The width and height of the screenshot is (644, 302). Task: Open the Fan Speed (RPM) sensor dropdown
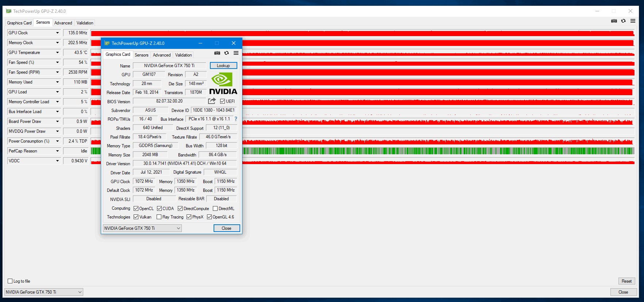57,72
